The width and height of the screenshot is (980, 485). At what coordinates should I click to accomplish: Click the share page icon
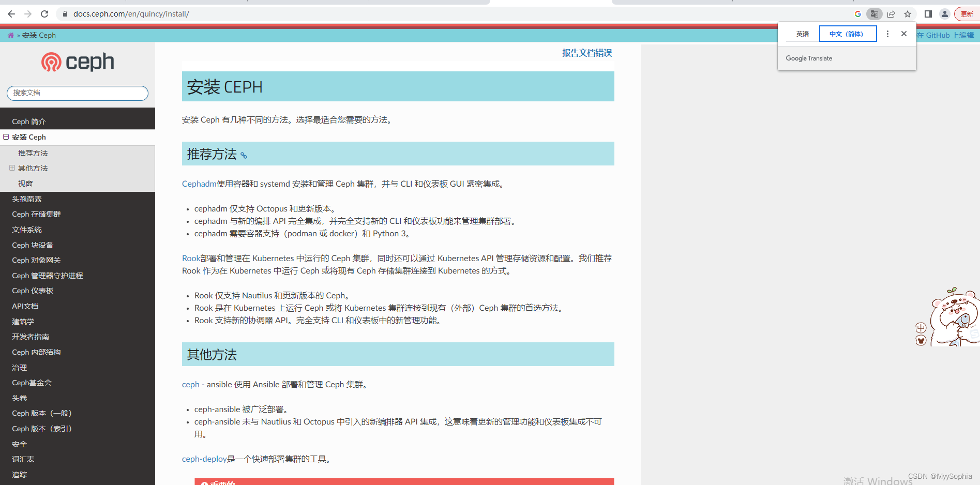click(891, 14)
